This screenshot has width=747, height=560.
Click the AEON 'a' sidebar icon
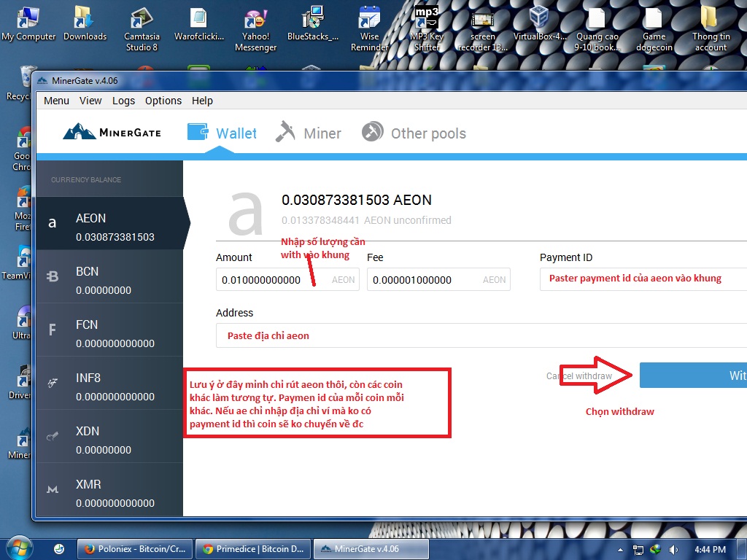pos(53,223)
